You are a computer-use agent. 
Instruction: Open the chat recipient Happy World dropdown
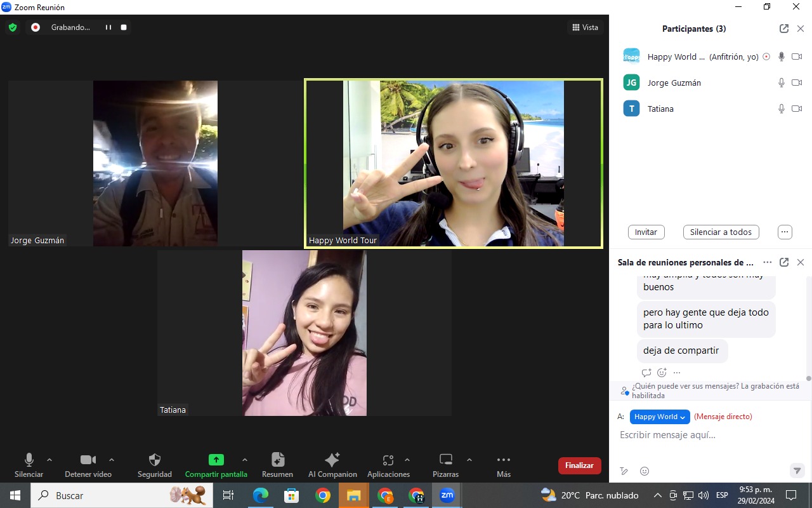[x=660, y=417]
